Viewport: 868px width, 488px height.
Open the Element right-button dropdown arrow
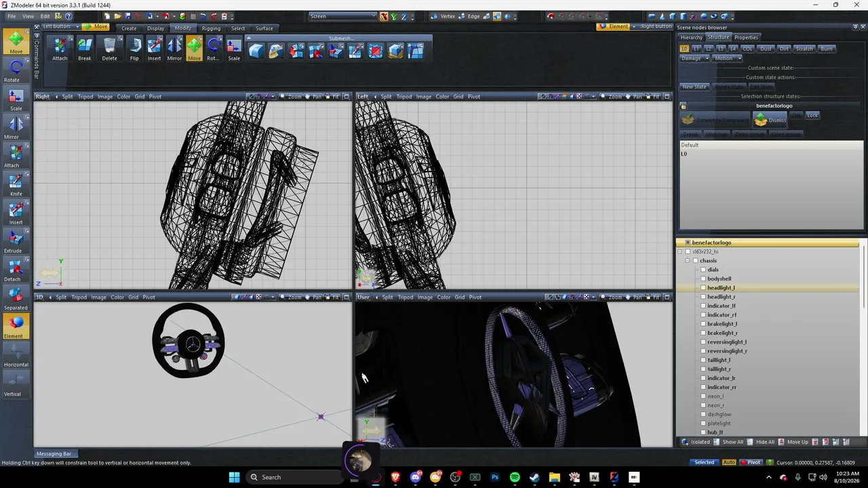point(634,26)
